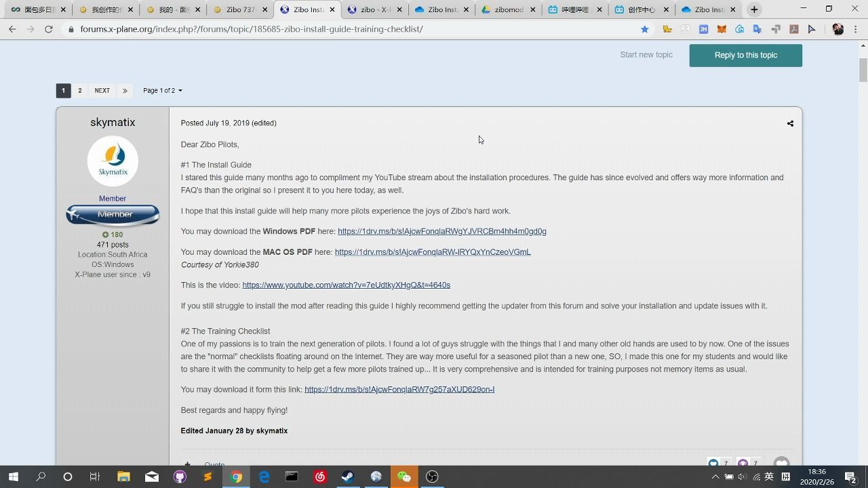This screenshot has width=868, height=488.
Task: Click the '180' reputation count
Action: 113,235
